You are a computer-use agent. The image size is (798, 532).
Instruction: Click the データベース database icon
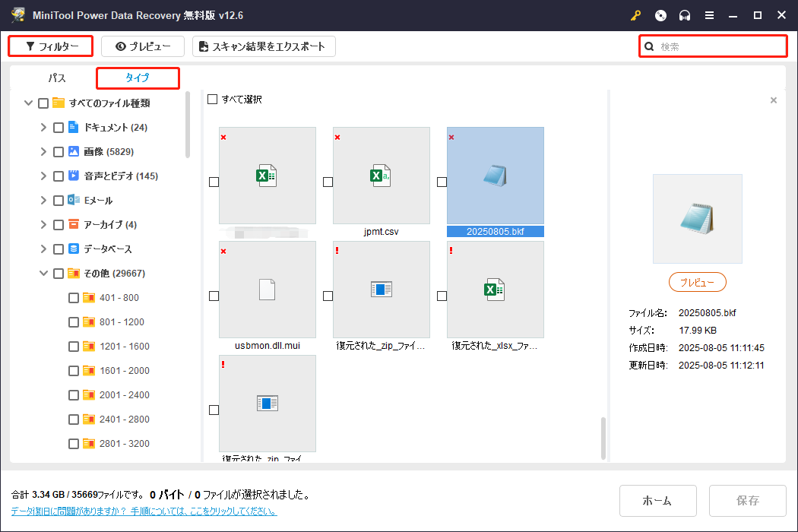(73, 249)
